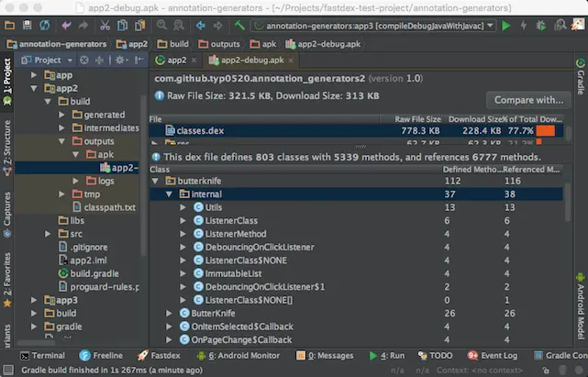Screen dimensions: 588x377
Task: Open the TODO tool button
Action: pos(436,356)
